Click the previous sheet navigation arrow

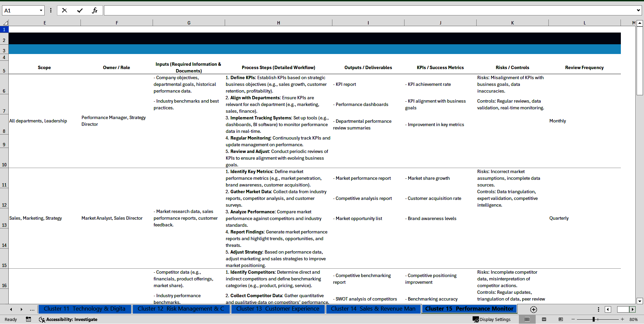(x=11, y=309)
